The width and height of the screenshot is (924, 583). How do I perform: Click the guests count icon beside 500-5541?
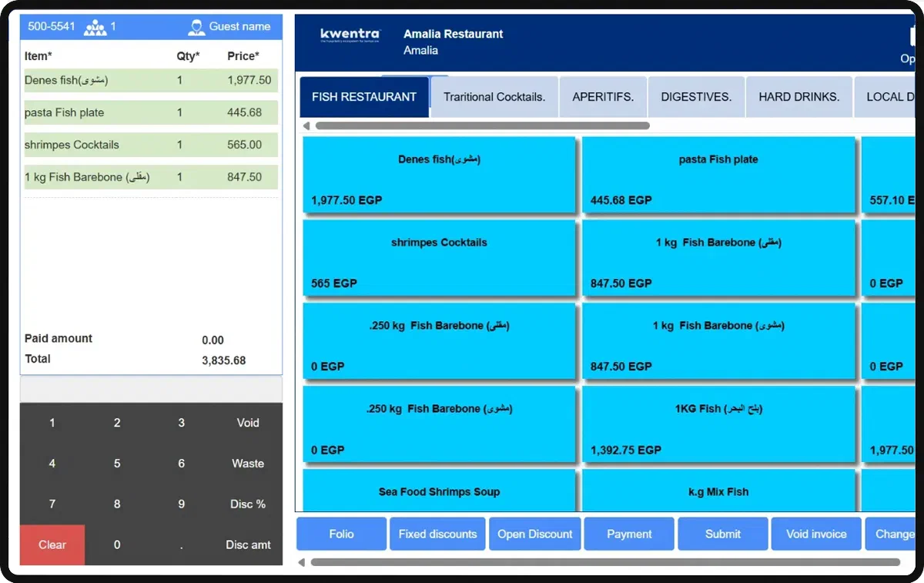click(x=95, y=28)
